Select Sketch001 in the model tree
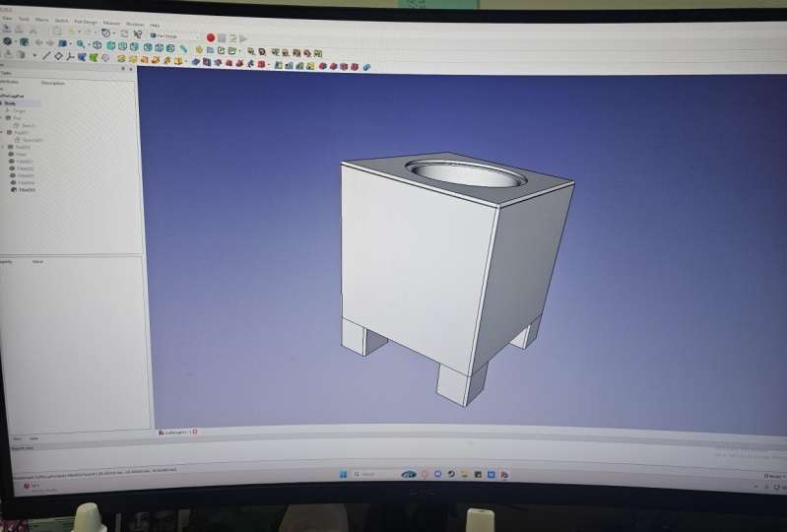Screen dimensions: 787x532 coord(33,140)
